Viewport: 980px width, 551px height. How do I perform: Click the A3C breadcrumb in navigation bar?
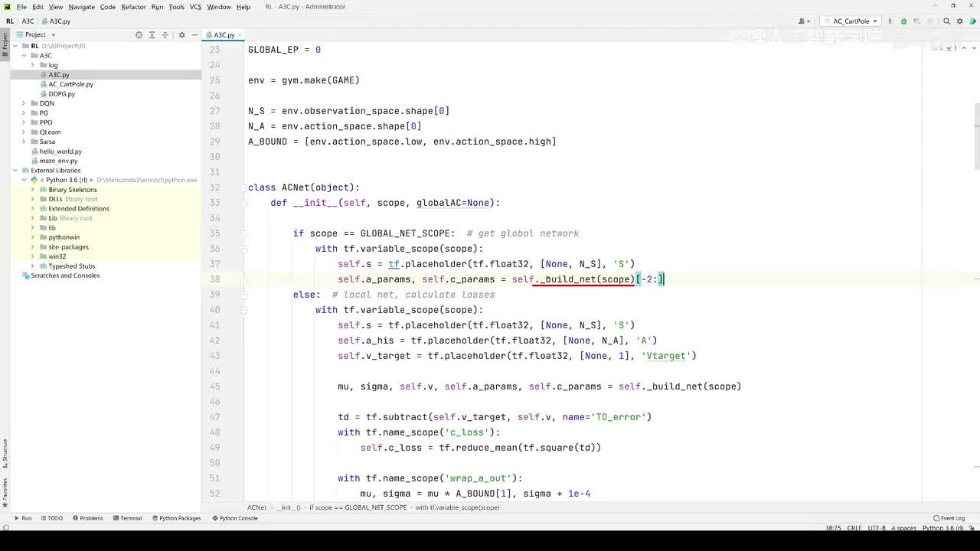click(x=28, y=21)
